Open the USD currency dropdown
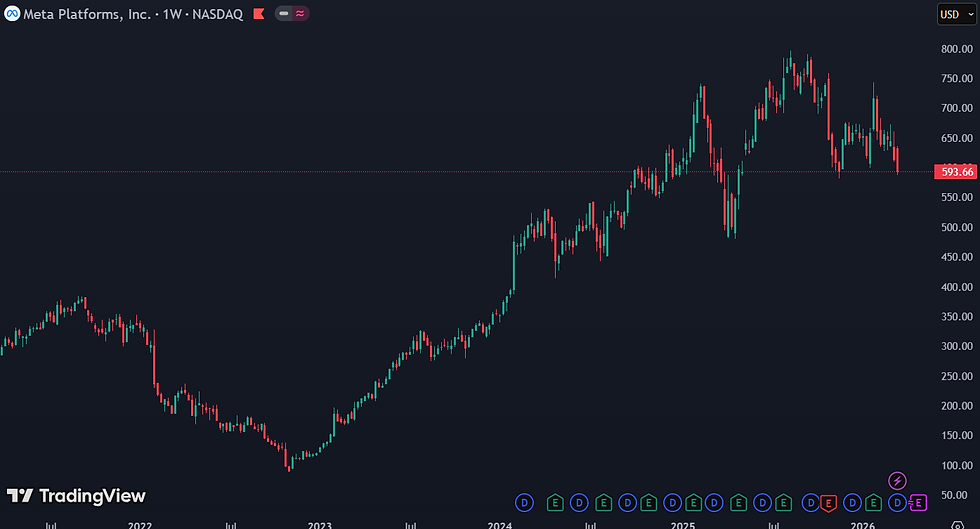 (957, 14)
